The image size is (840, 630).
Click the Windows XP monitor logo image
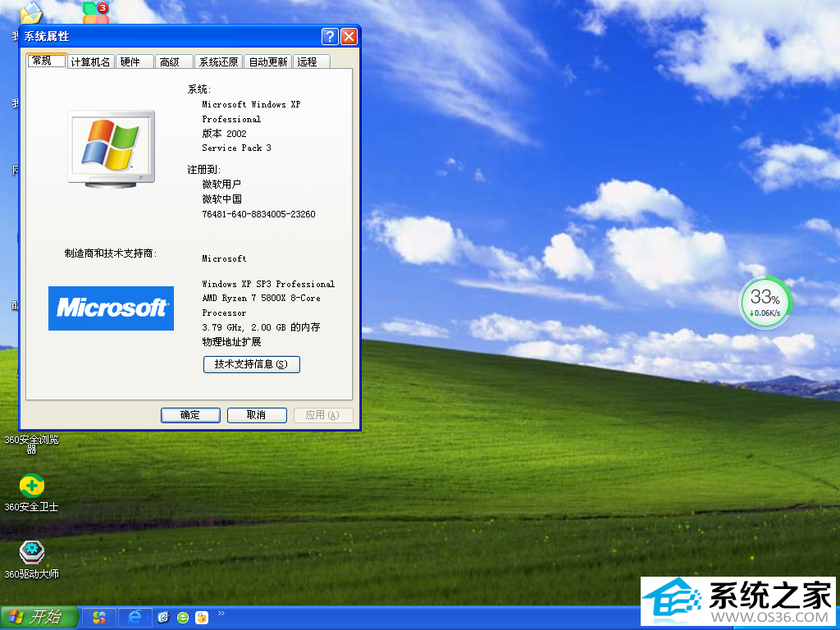click(x=112, y=149)
